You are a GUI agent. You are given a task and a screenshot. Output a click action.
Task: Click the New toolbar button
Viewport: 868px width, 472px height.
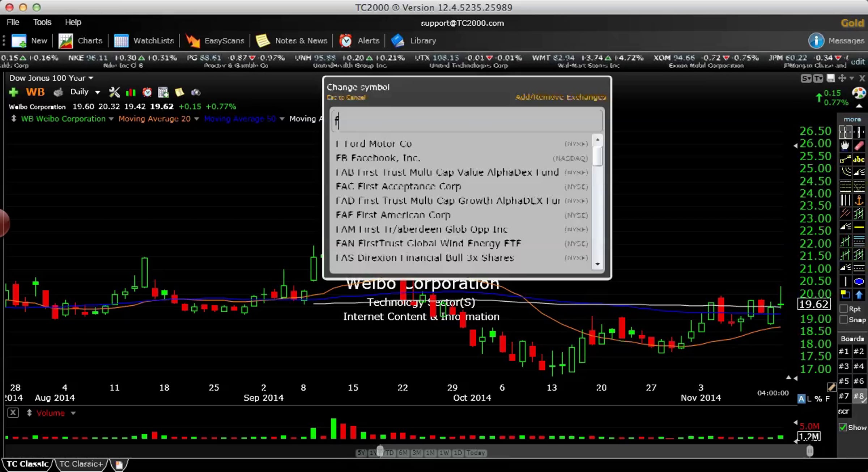tap(29, 41)
